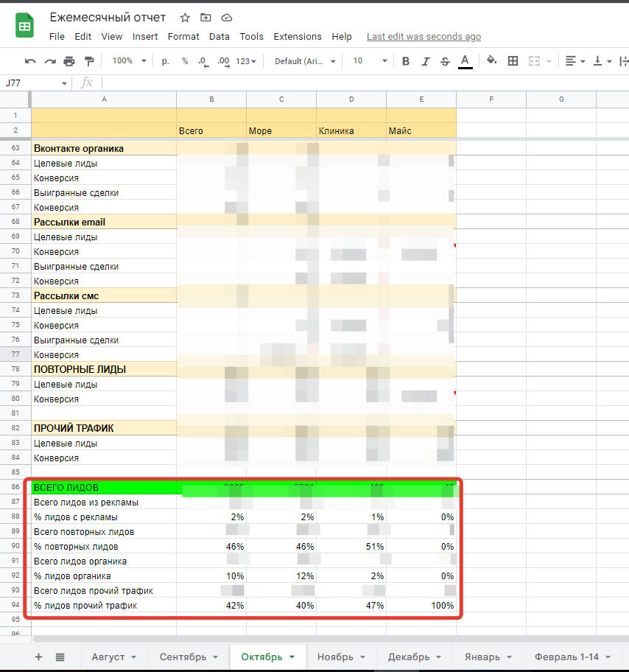
Task: Open more number formats 123 menu
Action: pos(246,61)
